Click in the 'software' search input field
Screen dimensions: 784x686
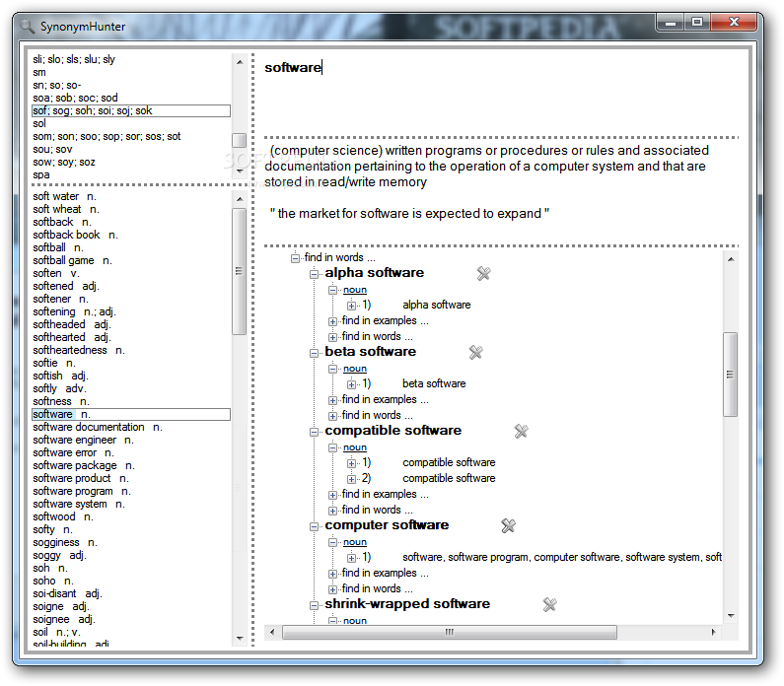click(x=501, y=93)
